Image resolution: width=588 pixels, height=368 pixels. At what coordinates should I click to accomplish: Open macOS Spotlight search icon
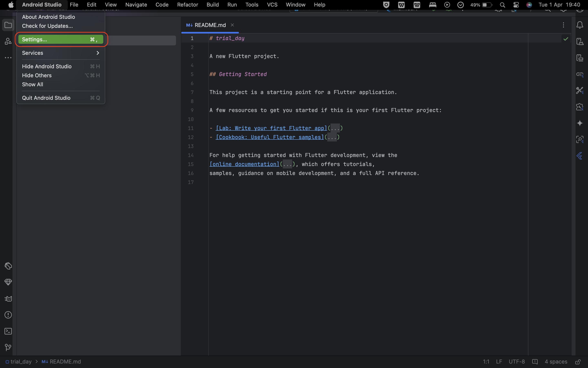(x=502, y=5)
